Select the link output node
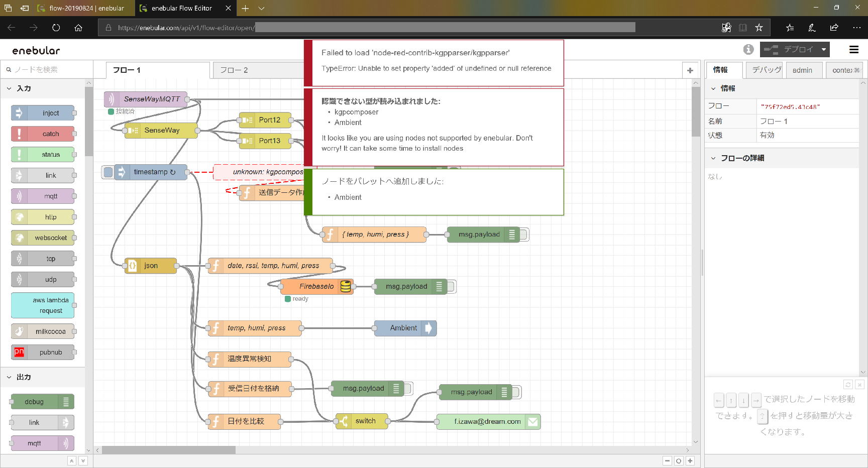The image size is (868, 468). [x=42, y=422]
